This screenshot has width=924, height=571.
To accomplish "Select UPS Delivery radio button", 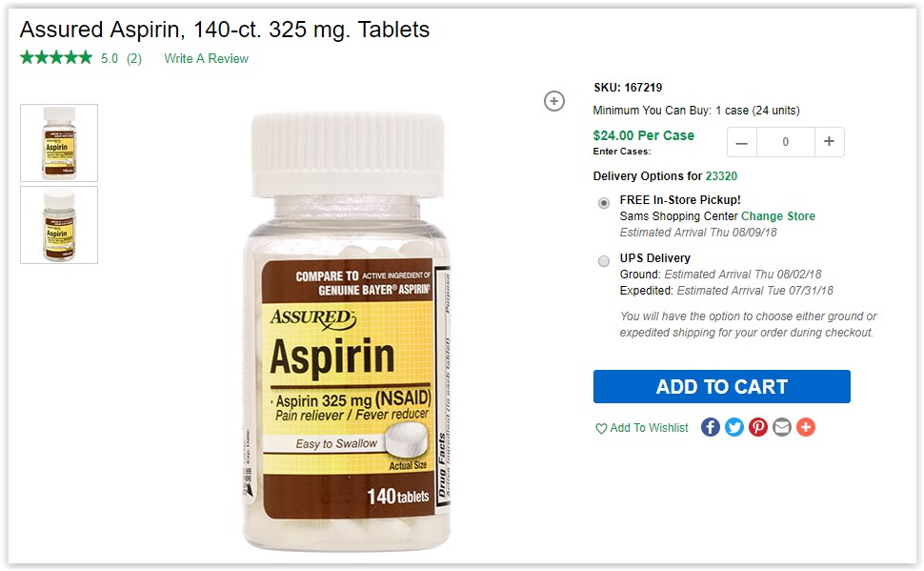I will pos(603,261).
